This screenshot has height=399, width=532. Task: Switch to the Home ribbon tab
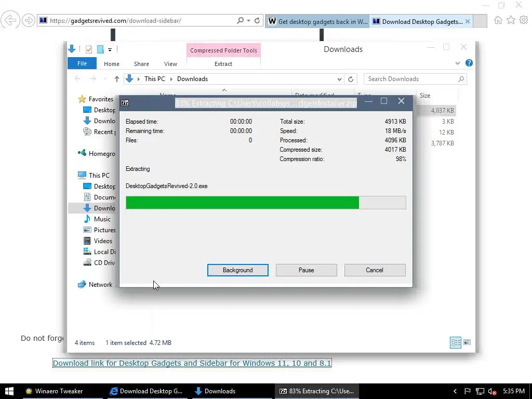[111, 64]
